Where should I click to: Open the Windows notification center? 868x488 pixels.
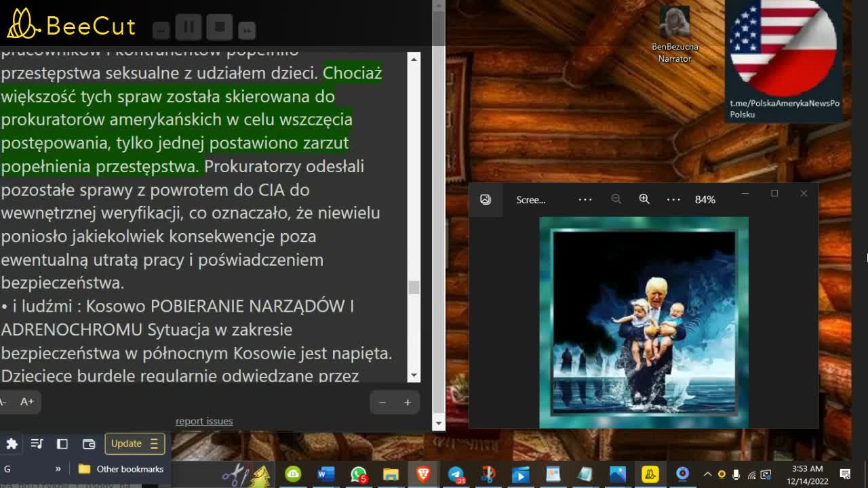(846, 474)
